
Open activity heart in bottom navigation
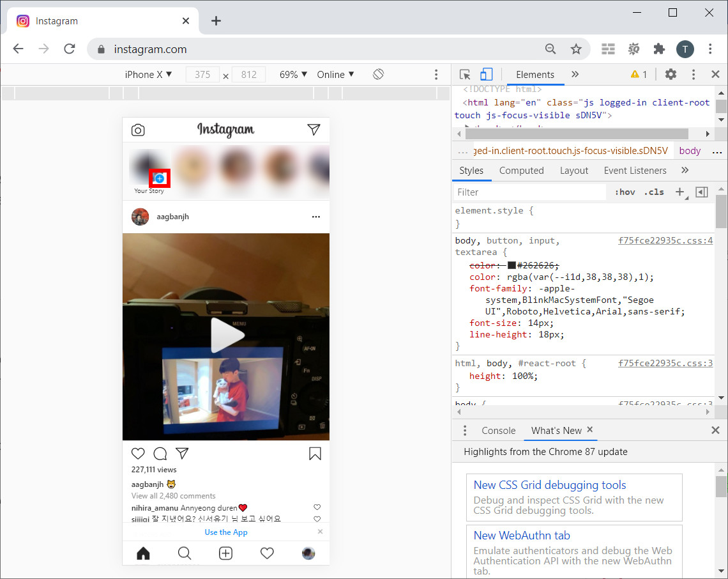click(x=267, y=553)
